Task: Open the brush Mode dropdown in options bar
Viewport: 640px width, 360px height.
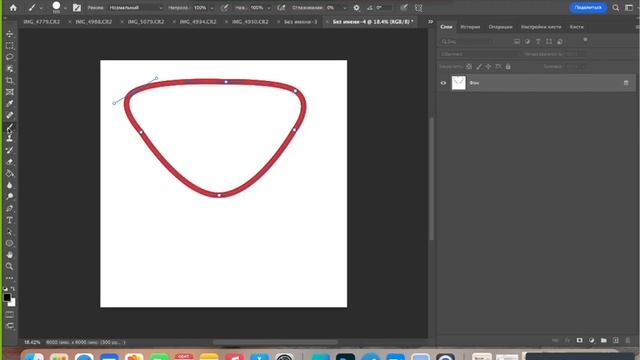Action: [x=136, y=8]
